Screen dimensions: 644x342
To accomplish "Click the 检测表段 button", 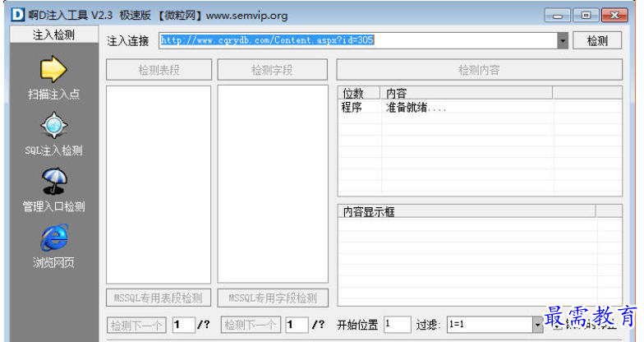I will click(159, 70).
